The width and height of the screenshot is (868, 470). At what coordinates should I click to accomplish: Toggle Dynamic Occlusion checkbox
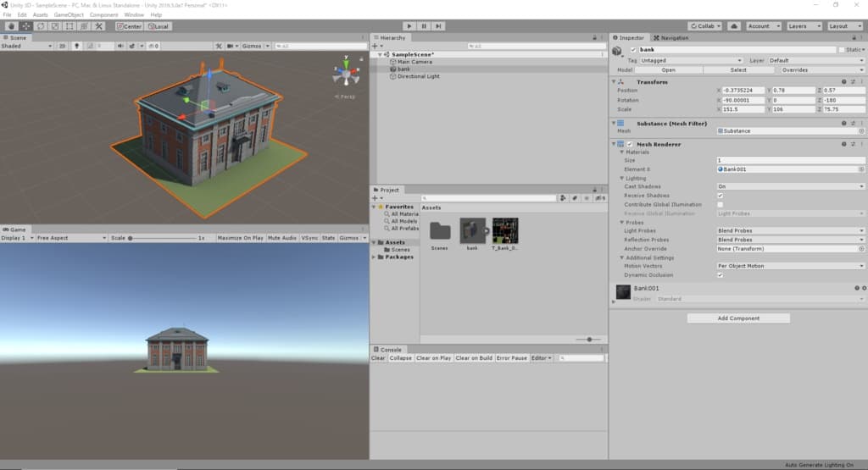click(x=721, y=275)
